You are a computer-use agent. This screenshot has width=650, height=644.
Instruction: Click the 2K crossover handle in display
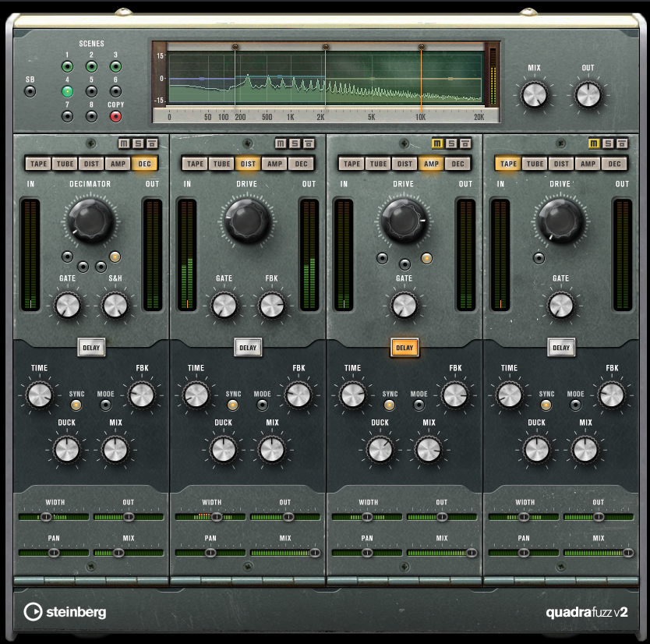326,47
